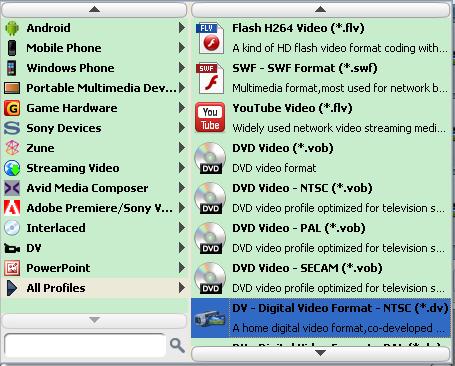Screen dimensions: 455x366
Task: Click the Streaming Video globe icon
Action: pos(12,168)
